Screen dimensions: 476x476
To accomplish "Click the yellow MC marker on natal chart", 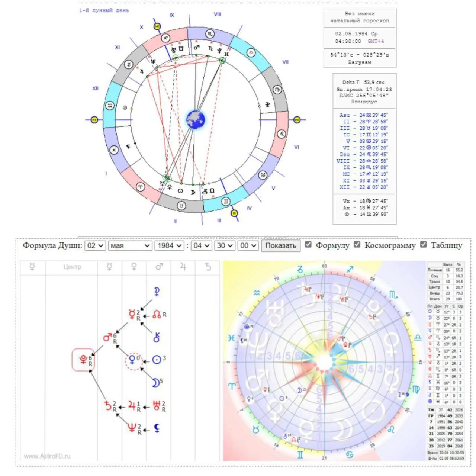I will pyautogui.click(x=157, y=26).
